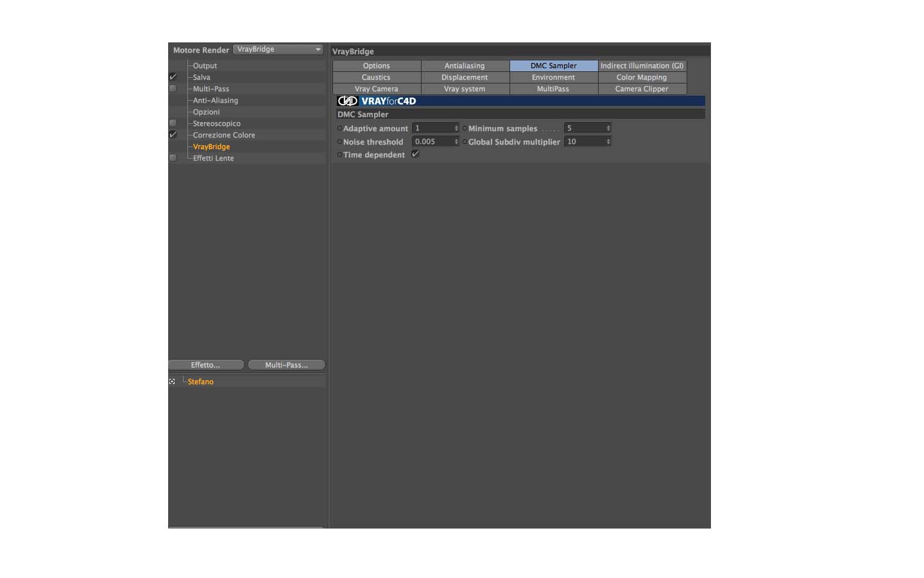Open the Indirect illumination (GI) tab
Viewport: 924px width, 578px height.
click(x=642, y=66)
